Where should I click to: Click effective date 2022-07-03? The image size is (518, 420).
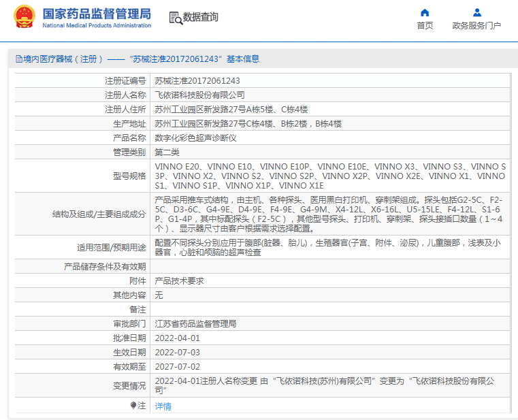(x=178, y=353)
